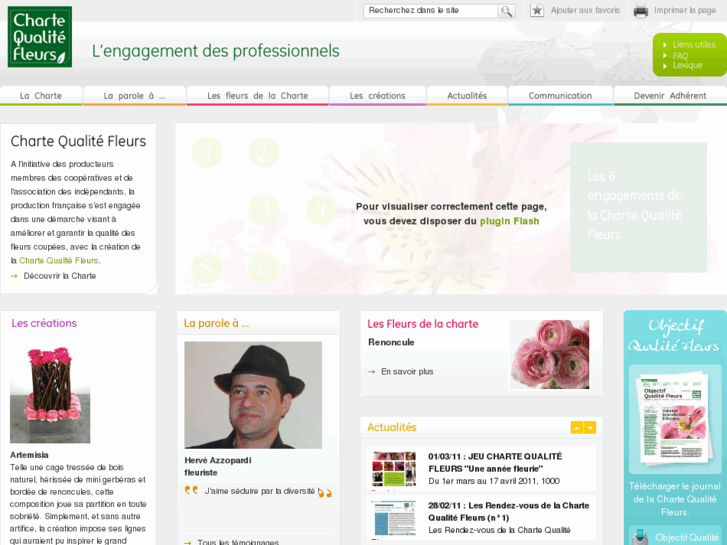The width and height of the screenshot is (727, 545).
Task: Click the Actualités up arrow button
Action: pos(576,428)
